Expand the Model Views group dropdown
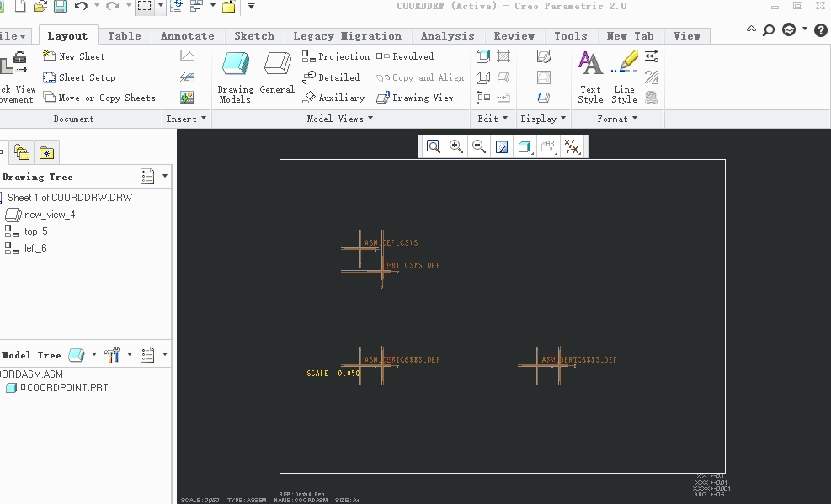 [x=370, y=118]
